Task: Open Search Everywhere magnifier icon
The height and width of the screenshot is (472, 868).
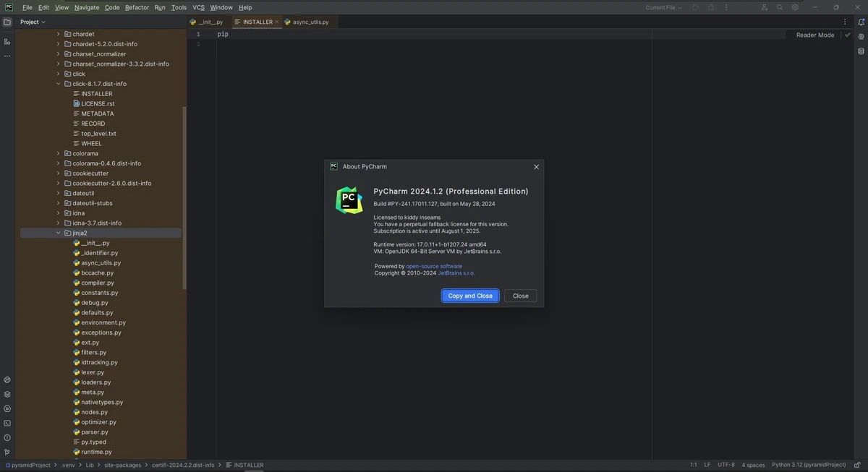Action: click(x=780, y=7)
